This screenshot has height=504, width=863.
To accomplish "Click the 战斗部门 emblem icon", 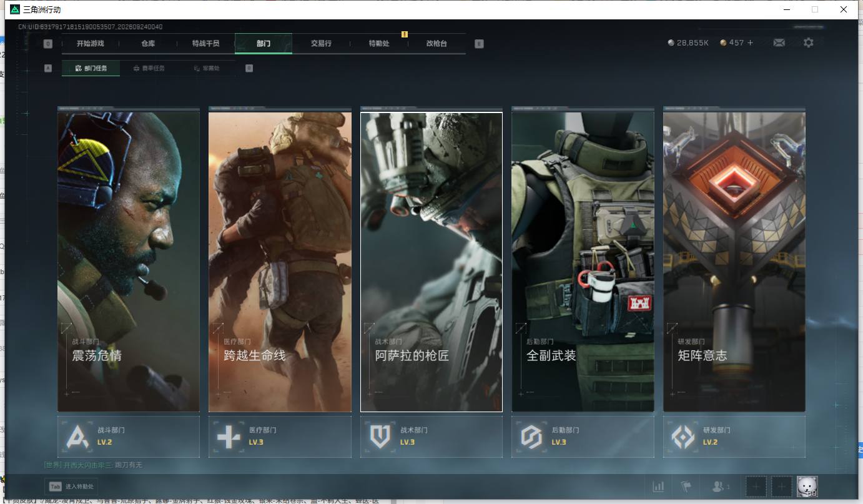I will pyautogui.click(x=77, y=437).
